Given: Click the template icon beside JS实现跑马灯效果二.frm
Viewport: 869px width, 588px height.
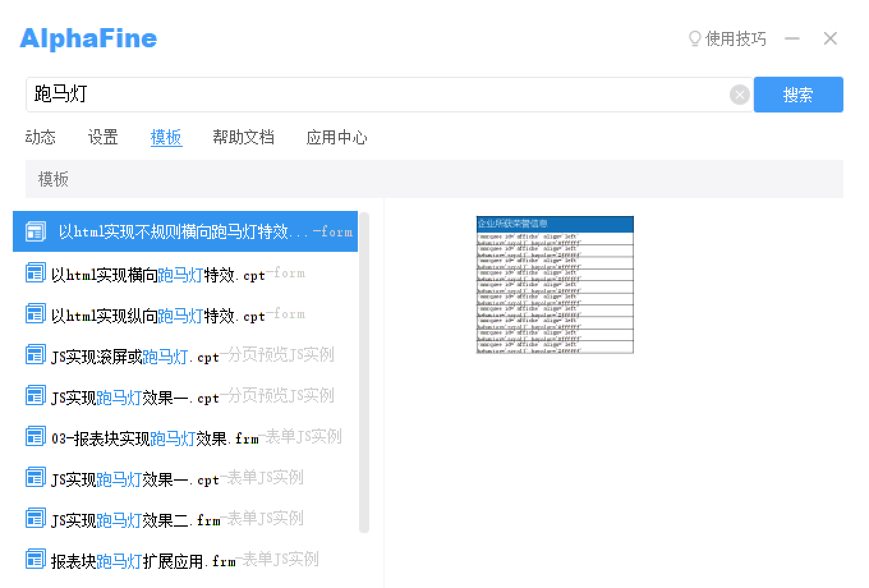Looking at the screenshot, I should tap(35, 518).
